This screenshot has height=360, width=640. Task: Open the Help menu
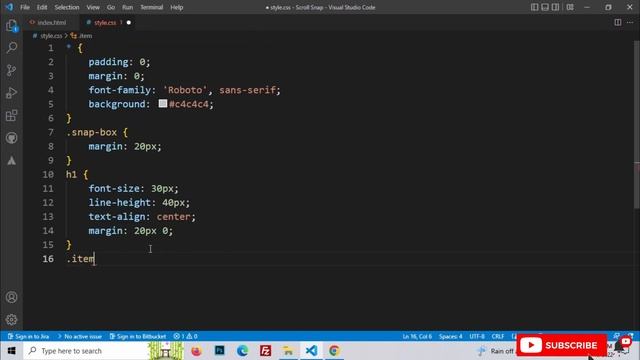[x=176, y=7]
